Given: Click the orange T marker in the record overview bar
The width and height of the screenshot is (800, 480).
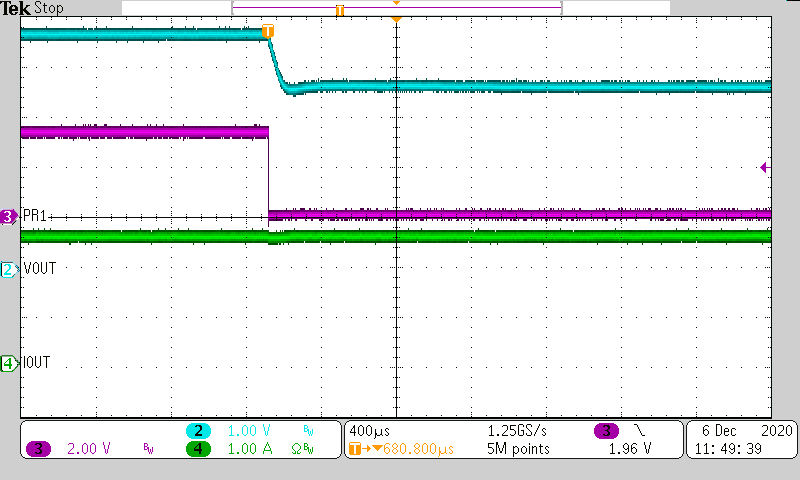Looking at the screenshot, I should 340,10.
